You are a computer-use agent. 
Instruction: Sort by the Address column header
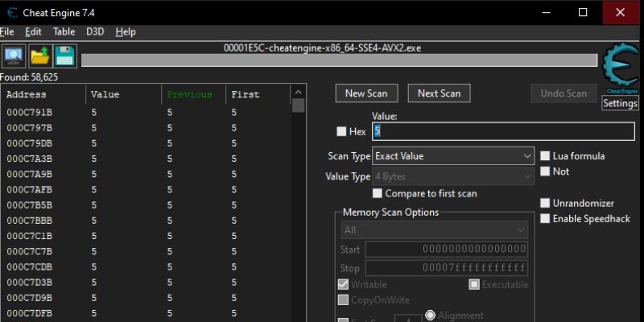pyautogui.click(x=43, y=94)
